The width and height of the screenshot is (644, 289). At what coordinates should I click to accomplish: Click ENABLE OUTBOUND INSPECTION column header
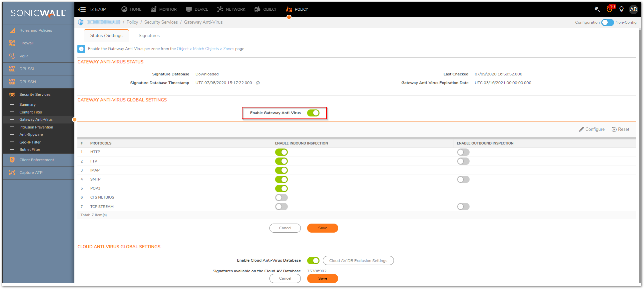tap(485, 143)
